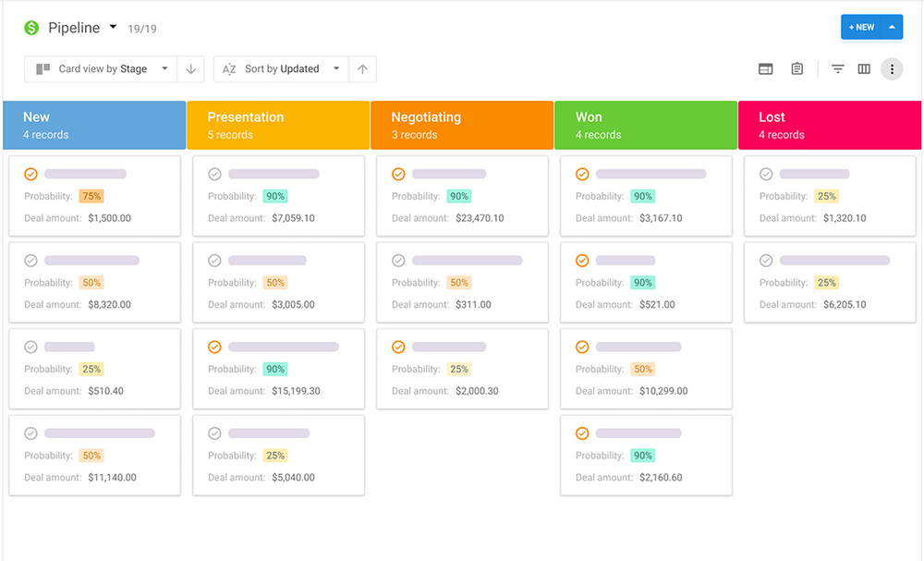Select the Won column header
924x561 pixels.
click(646, 125)
